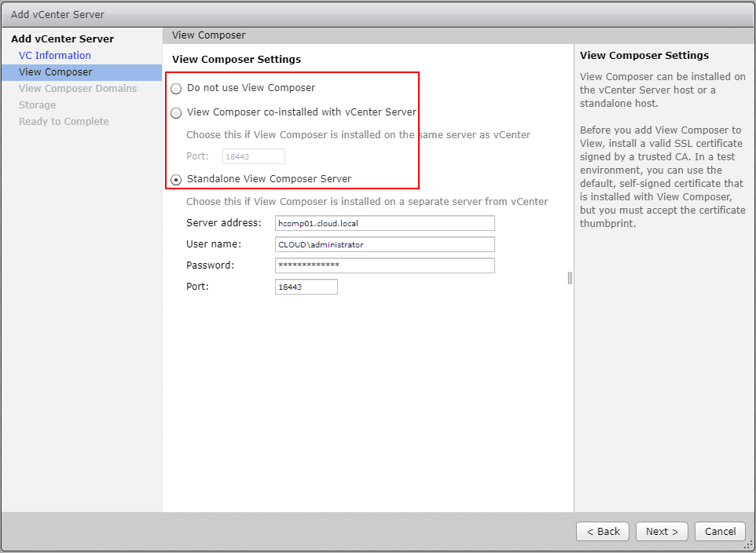This screenshot has height=553, width=756.
Task: Click the Storage step in sidebar
Action: [37, 104]
